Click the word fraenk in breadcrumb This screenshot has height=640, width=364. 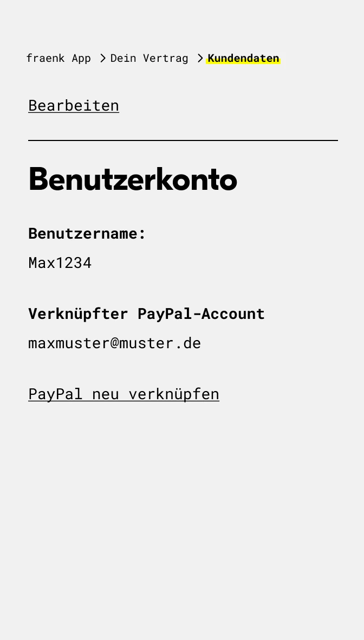click(45, 59)
